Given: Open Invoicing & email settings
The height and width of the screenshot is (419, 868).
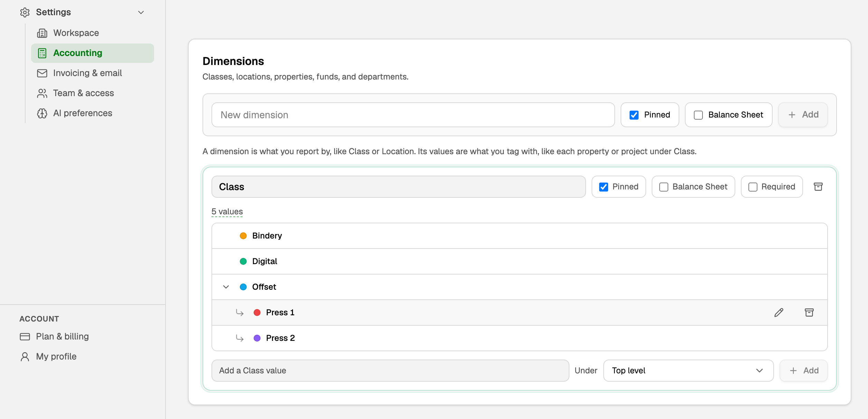Looking at the screenshot, I should 92,73.
